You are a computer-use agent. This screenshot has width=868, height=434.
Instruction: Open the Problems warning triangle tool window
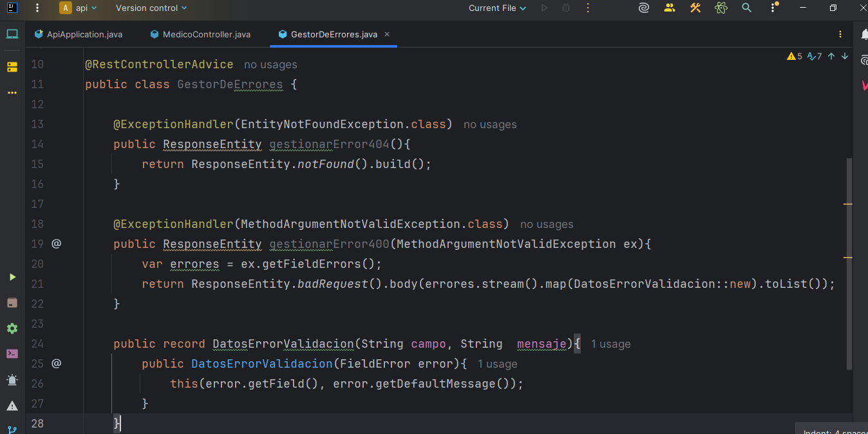(12, 406)
